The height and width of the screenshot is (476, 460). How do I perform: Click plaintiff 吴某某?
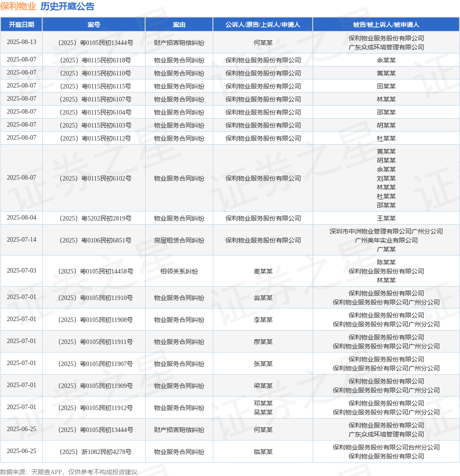(263, 413)
